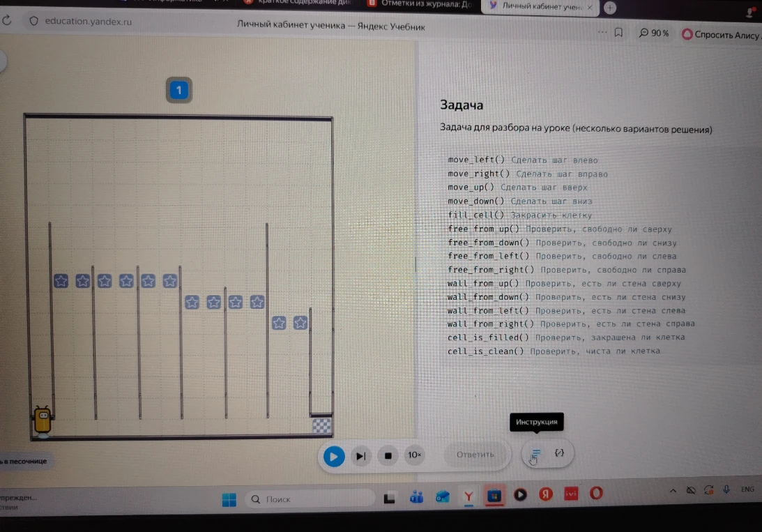Select level 1 blue square button

pos(179,90)
